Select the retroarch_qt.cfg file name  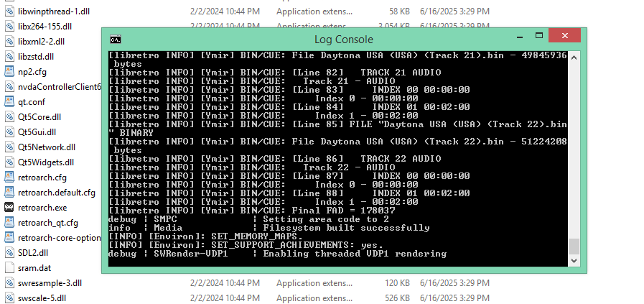(x=47, y=223)
